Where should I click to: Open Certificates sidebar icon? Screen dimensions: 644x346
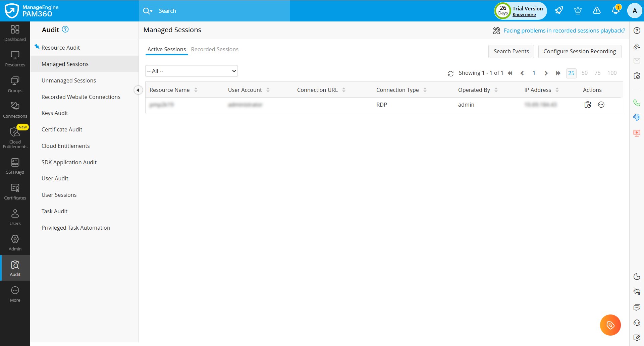[15, 192]
